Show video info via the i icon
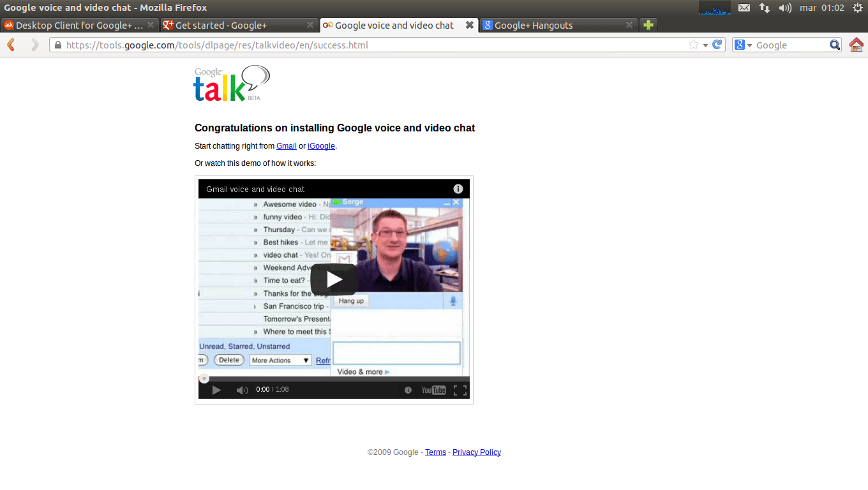Viewport: 868px width, 490px height. pyautogui.click(x=458, y=189)
